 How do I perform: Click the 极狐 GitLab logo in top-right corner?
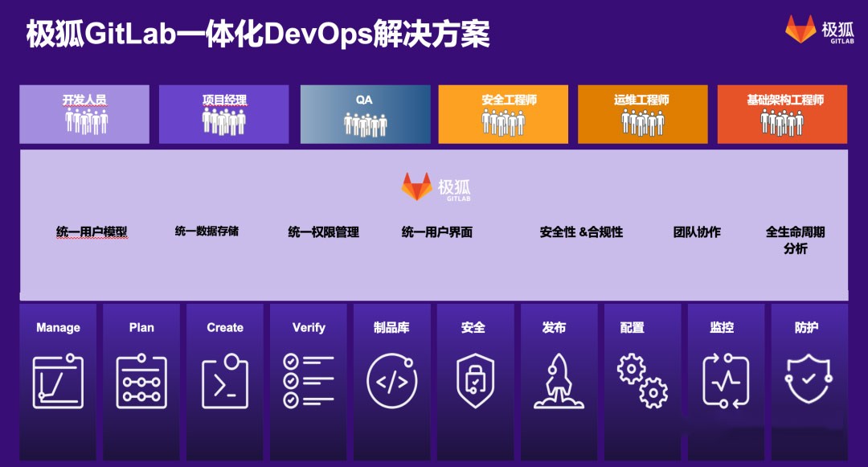tap(820, 30)
